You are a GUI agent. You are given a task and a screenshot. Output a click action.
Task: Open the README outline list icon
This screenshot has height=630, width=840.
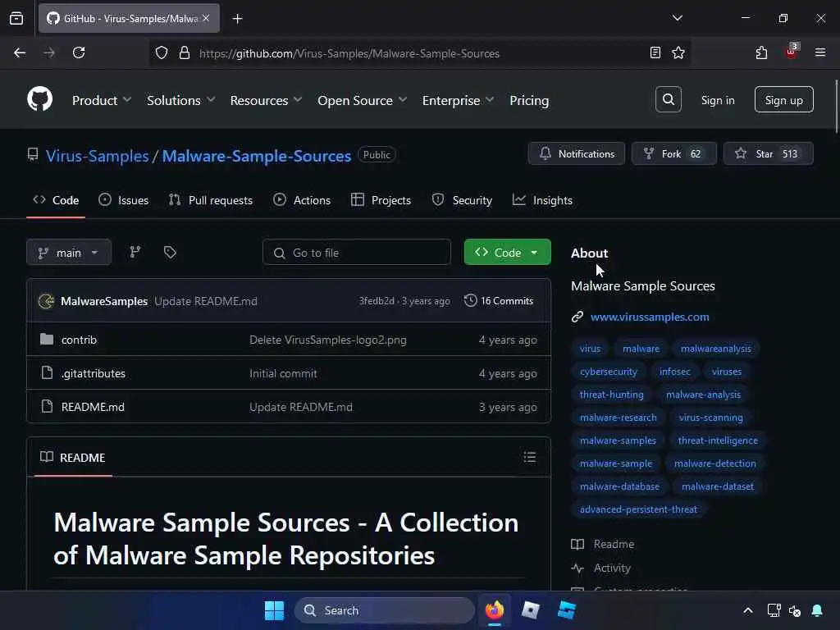[x=529, y=457]
